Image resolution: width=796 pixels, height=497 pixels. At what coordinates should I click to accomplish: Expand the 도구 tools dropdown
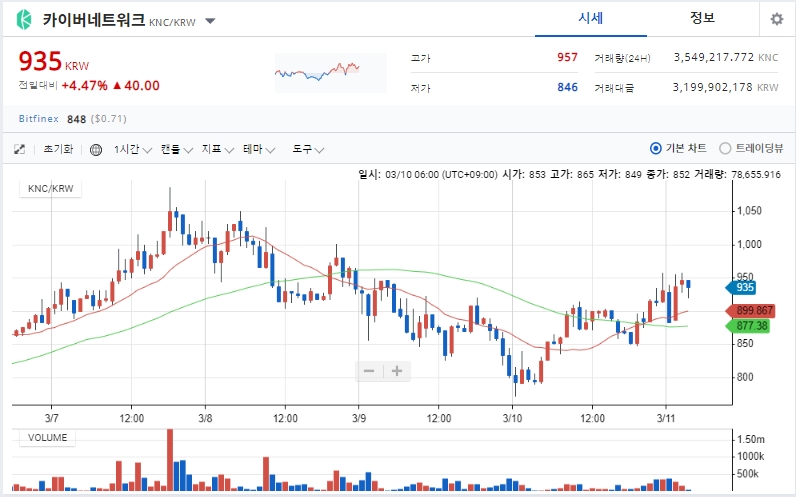click(308, 149)
